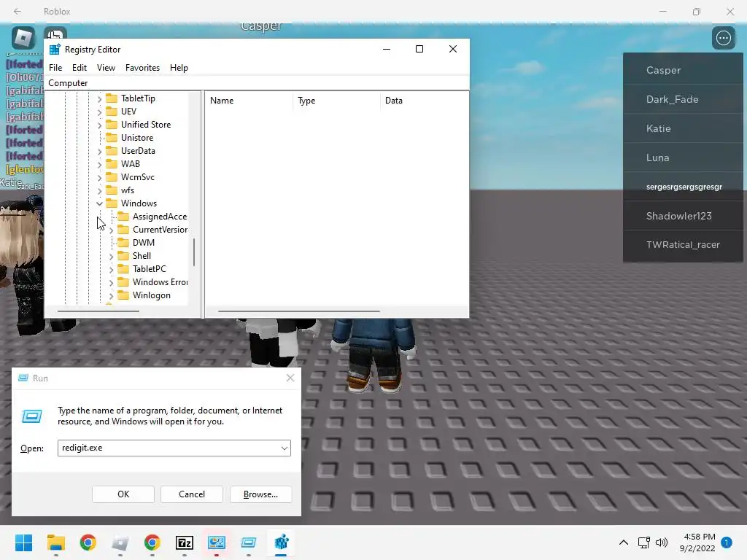Open the File menu in Registry Editor
This screenshot has width=747, height=560.
[x=55, y=68]
